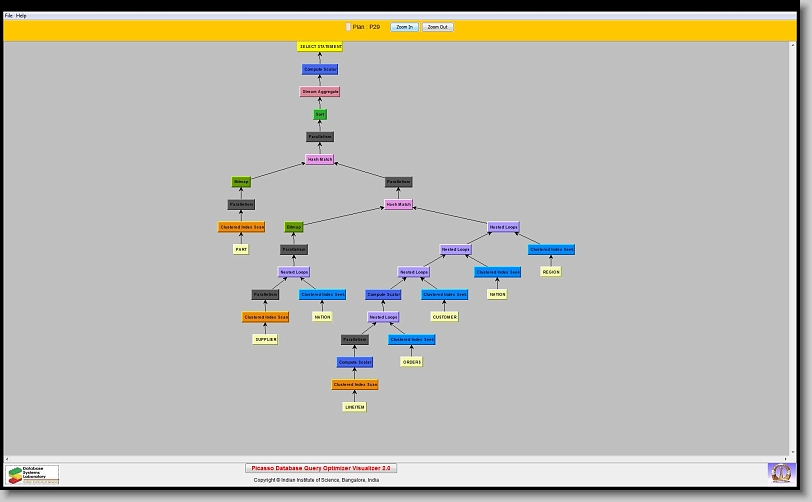
Task: Select the PART table node
Action: coord(241,249)
